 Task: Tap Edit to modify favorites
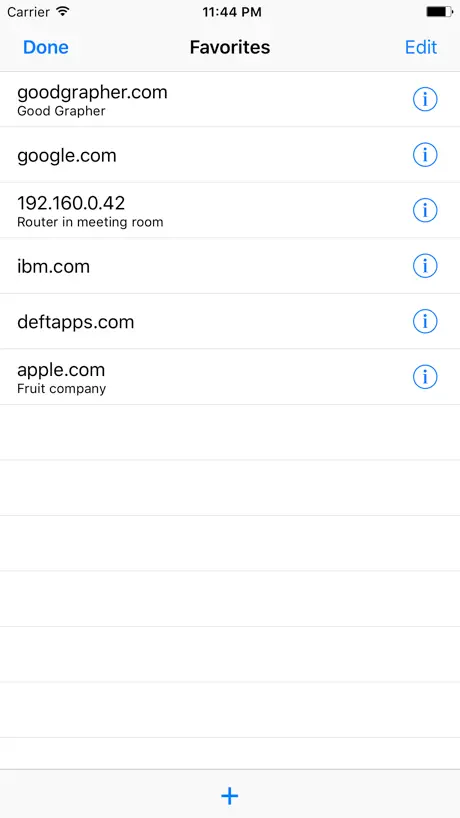point(421,47)
